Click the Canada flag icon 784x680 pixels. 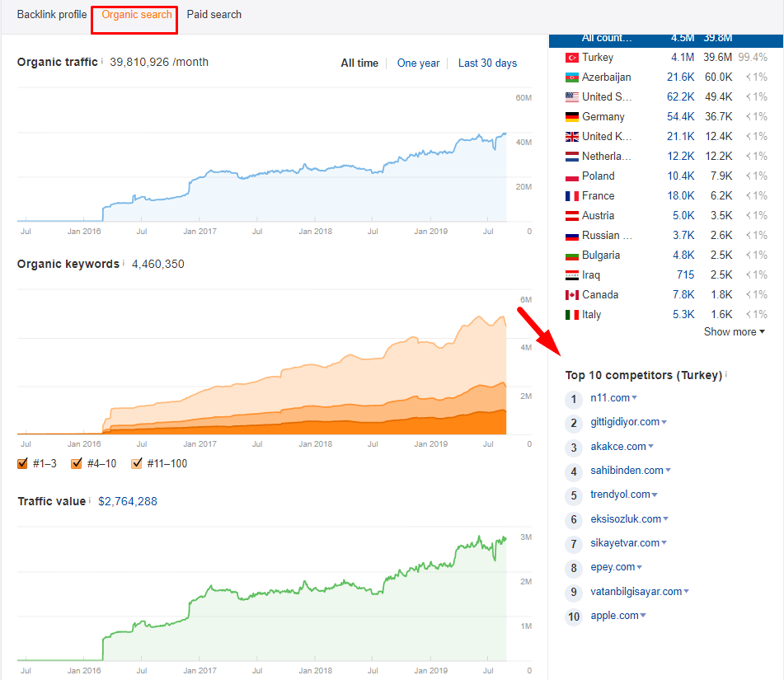tap(572, 295)
